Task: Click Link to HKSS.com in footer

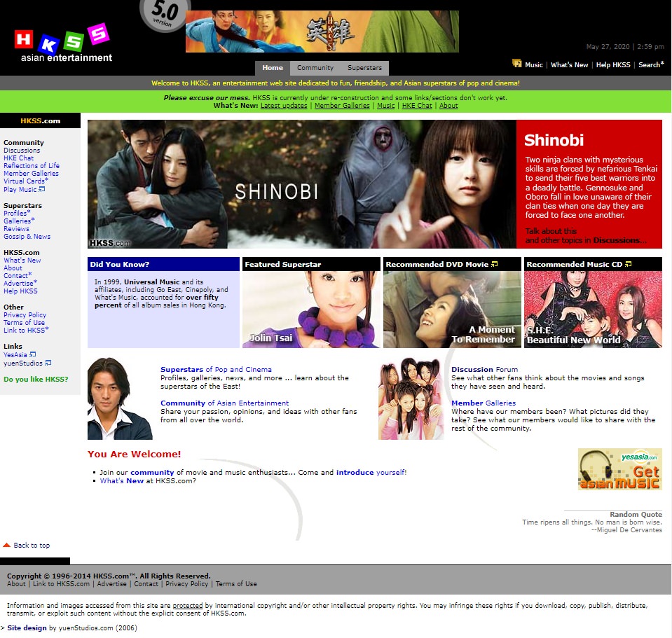Action: [x=61, y=583]
